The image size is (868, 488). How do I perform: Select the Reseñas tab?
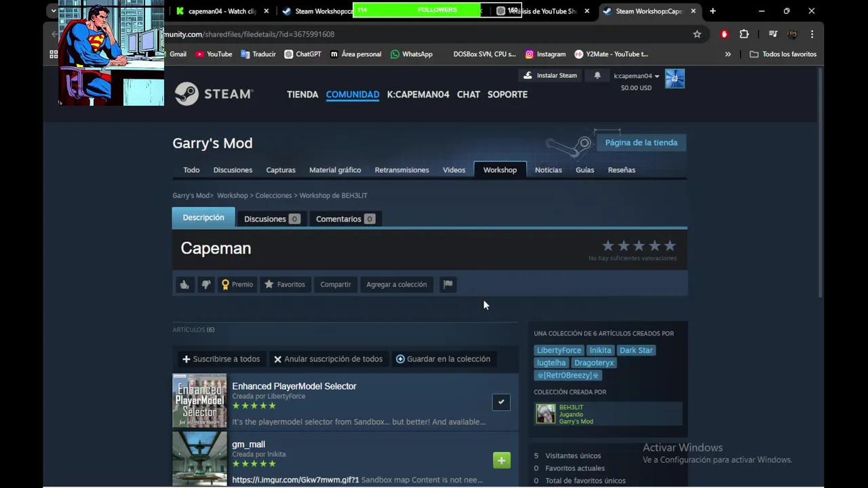coord(622,170)
